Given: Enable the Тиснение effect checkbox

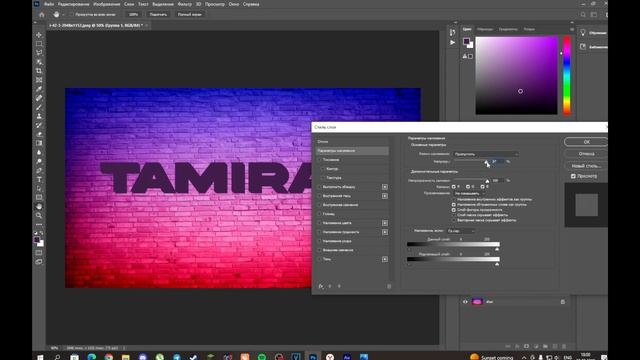Looking at the screenshot, I should point(320,160).
